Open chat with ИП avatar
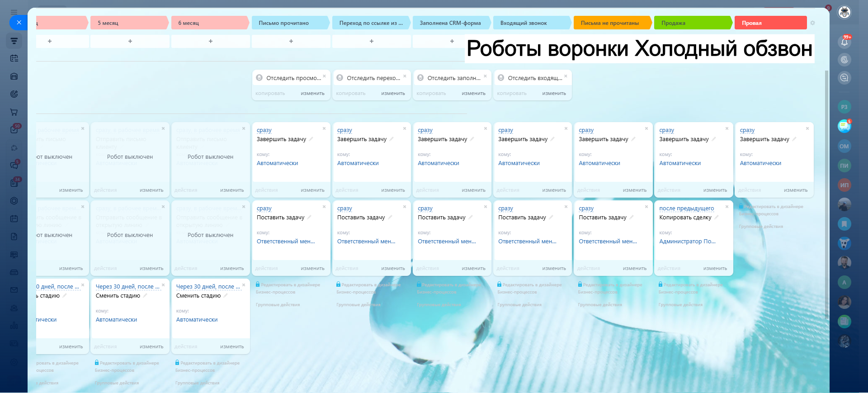868x393 pixels. [844, 185]
